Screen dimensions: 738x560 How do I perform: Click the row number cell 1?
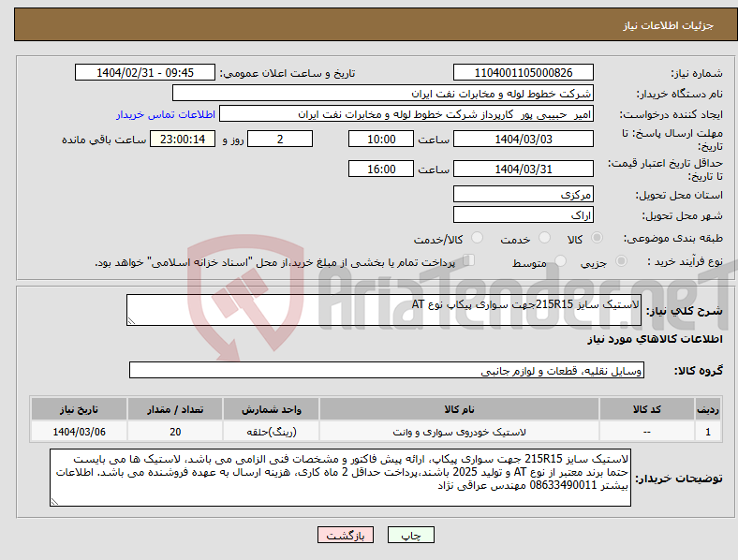(708, 432)
